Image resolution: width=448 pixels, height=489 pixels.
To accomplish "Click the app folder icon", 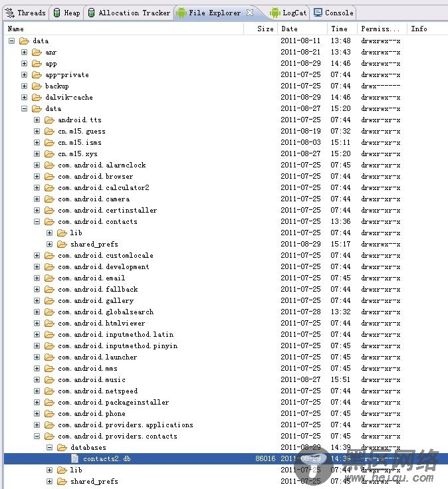I will 37,64.
